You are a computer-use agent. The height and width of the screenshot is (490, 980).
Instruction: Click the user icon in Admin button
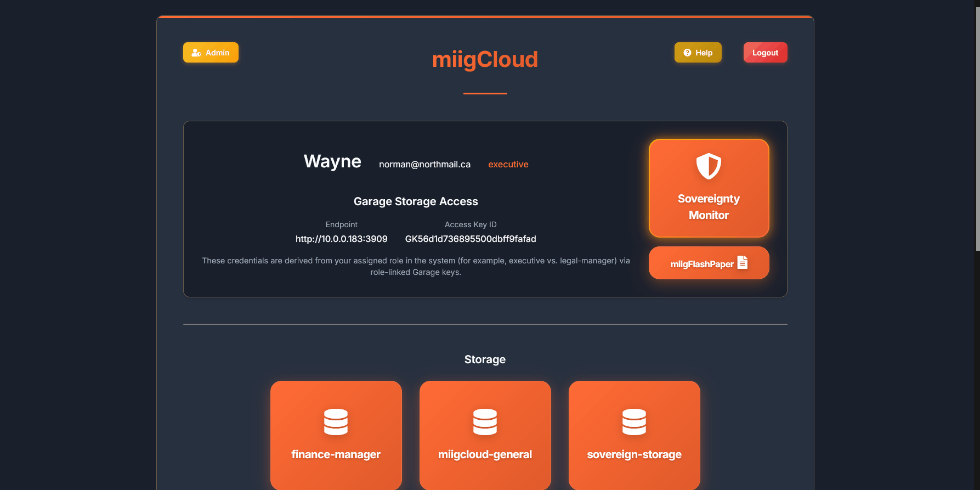tap(196, 53)
